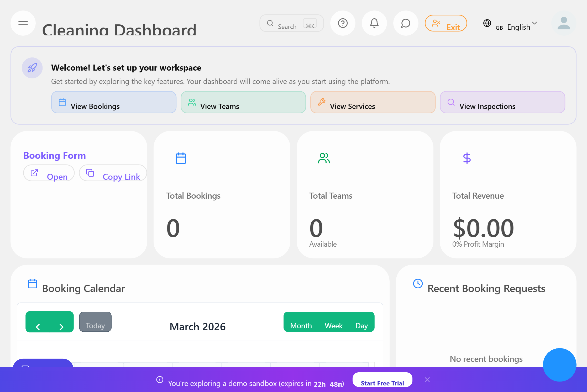Switch calendar to Month view

[x=301, y=325]
